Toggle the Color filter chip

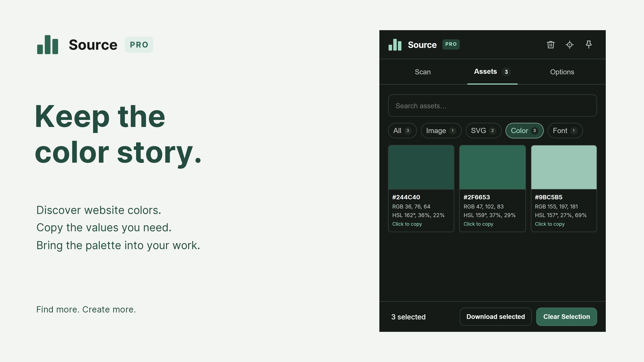(525, 130)
